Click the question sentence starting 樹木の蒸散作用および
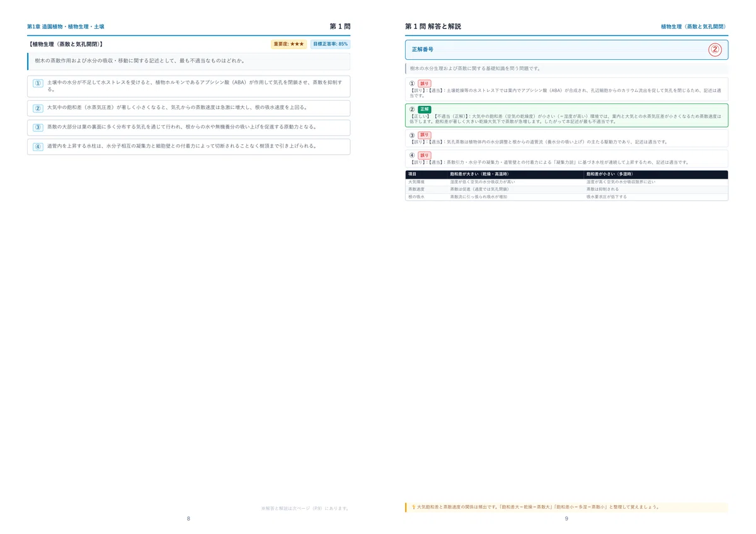 point(140,61)
